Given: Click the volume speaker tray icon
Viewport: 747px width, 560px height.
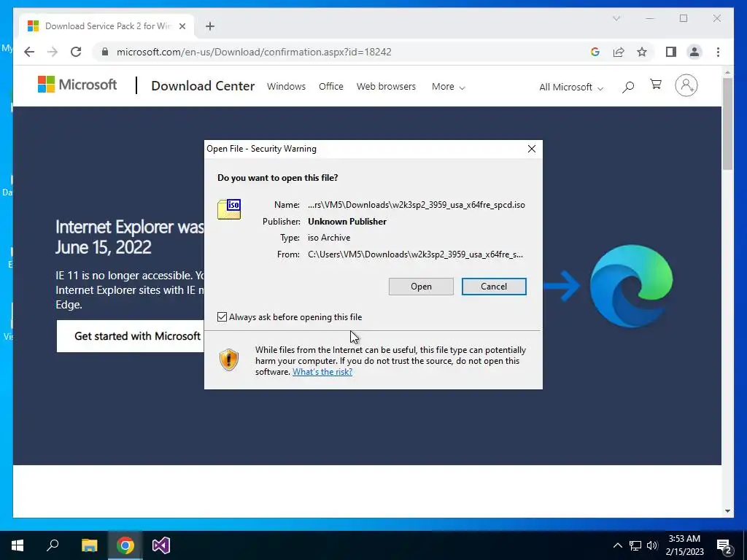Looking at the screenshot, I should tap(652, 545).
